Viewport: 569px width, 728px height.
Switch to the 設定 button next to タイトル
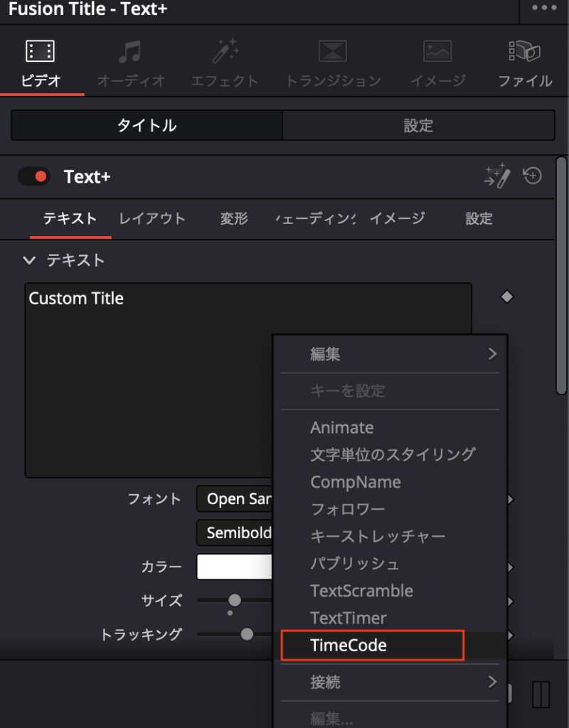coord(418,126)
